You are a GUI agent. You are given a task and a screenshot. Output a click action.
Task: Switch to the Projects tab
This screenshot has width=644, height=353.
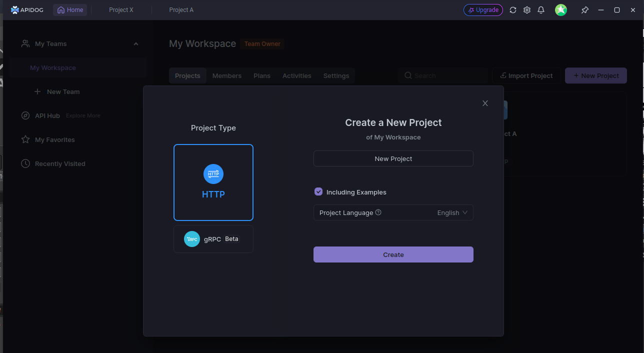click(x=187, y=76)
